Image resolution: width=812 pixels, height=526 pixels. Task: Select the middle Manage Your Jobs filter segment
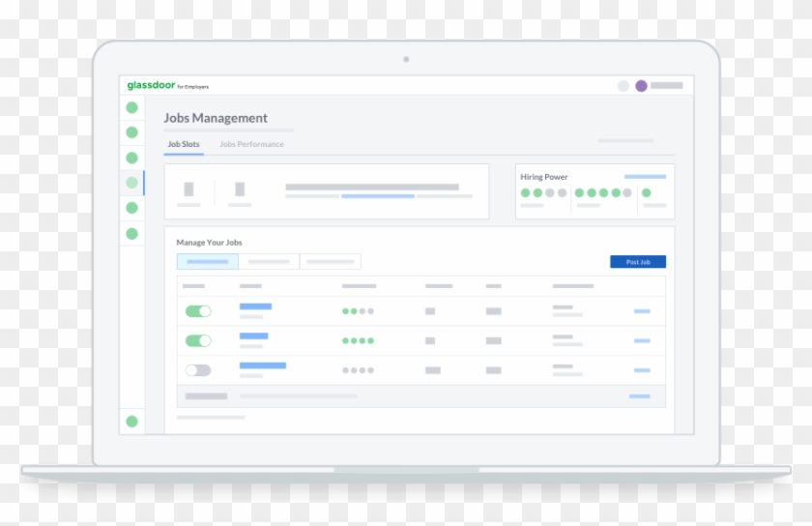pos(269,262)
